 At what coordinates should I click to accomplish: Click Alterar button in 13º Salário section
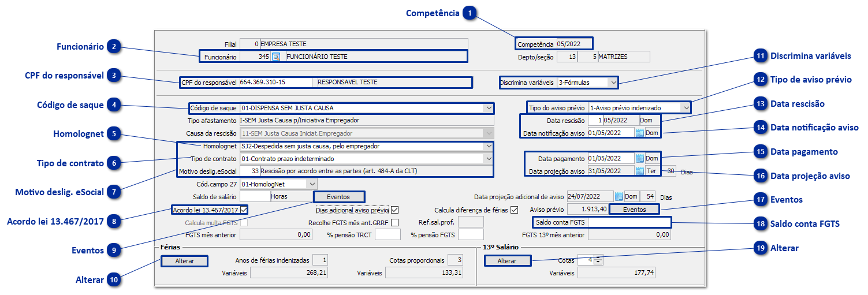[x=507, y=261]
